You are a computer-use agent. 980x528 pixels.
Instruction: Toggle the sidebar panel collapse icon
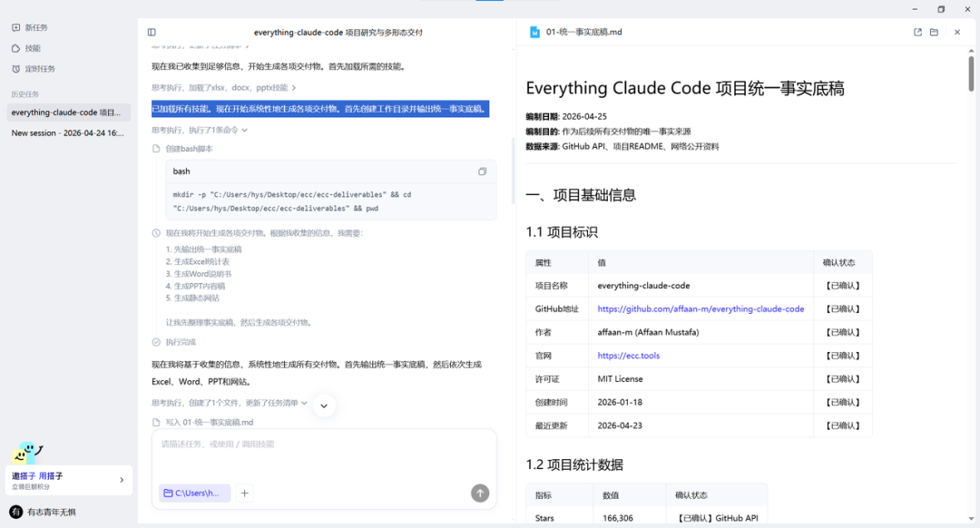click(x=152, y=32)
